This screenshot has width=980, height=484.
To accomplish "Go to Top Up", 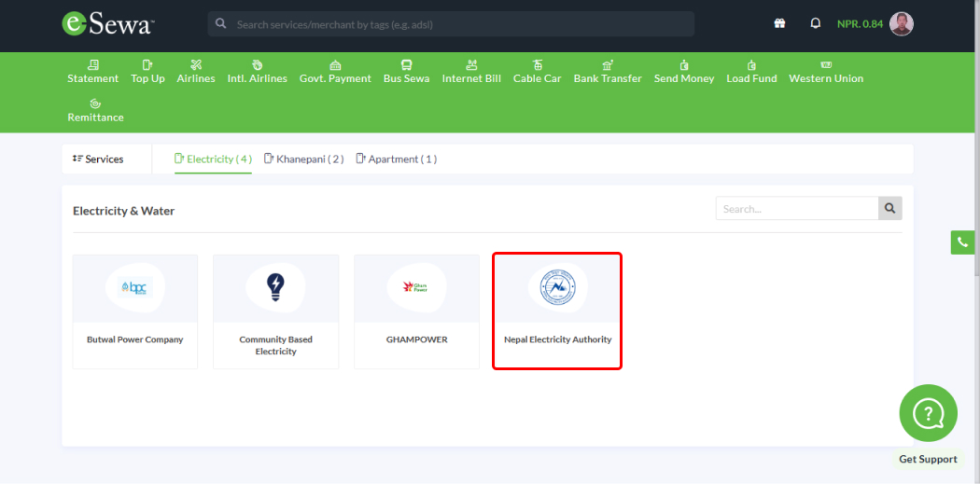I will 147,72.
